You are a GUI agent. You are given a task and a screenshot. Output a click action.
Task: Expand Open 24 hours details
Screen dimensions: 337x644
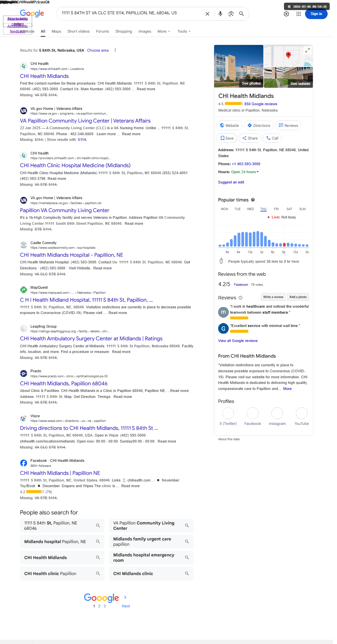pos(245,172)
